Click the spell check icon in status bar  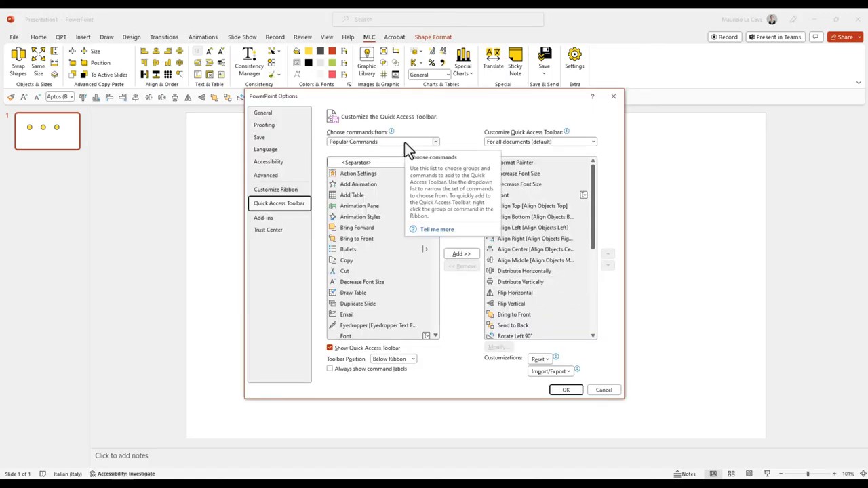click(x=42, y=474)
